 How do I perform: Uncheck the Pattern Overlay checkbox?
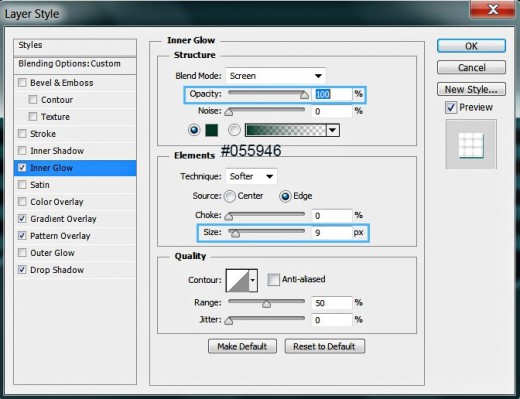point(22,236)
